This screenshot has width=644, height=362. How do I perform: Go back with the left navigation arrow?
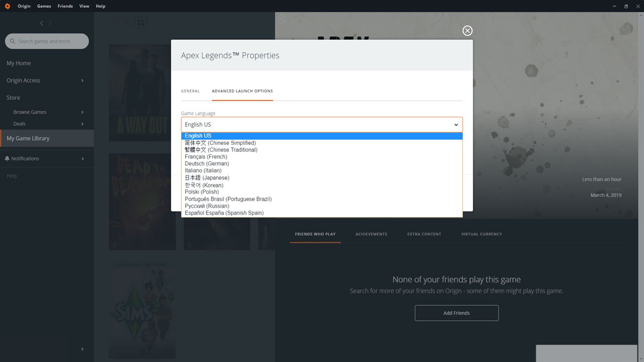pos(42,23)
